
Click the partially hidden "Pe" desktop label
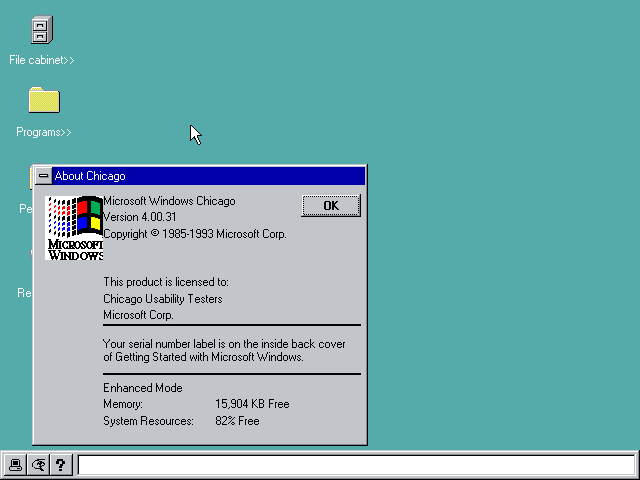click(25, 209)
